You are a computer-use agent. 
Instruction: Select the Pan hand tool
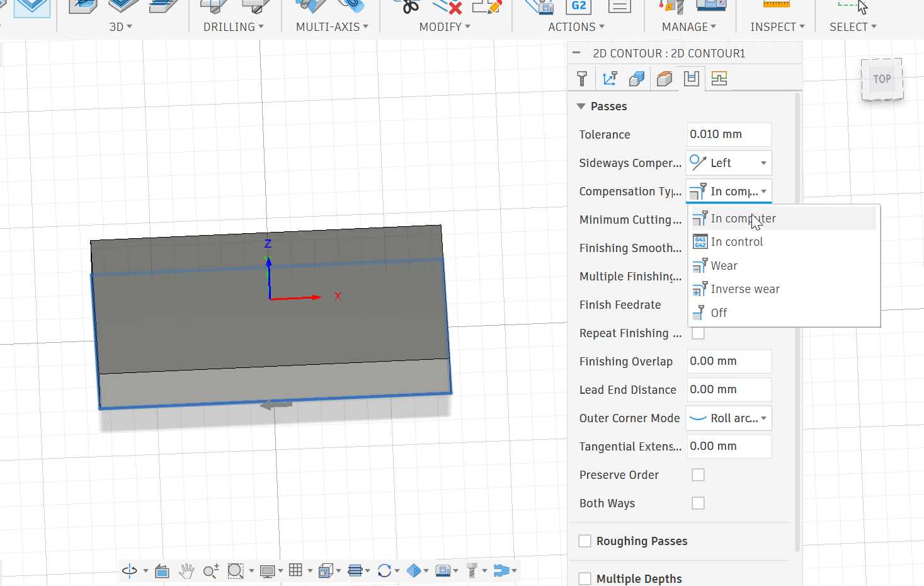pos(186,571)
